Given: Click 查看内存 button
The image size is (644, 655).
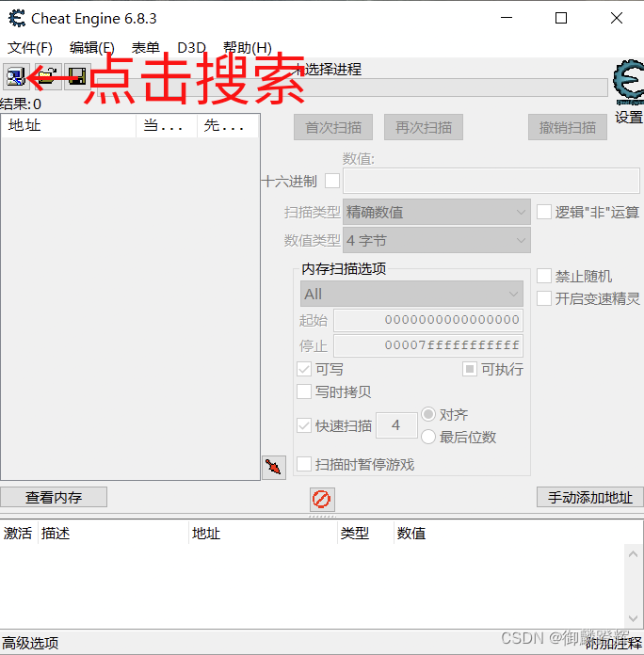Looking at the screenshot, I should [x=54, y=497].
